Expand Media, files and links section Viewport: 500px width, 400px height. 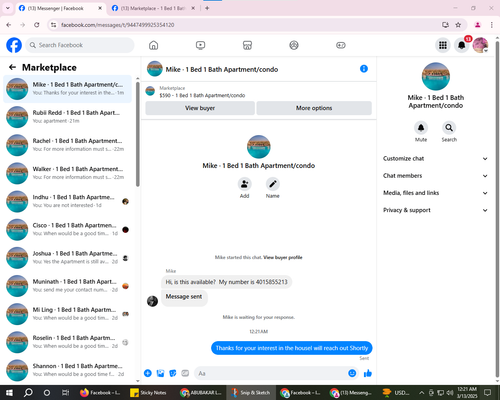point(435,193)
